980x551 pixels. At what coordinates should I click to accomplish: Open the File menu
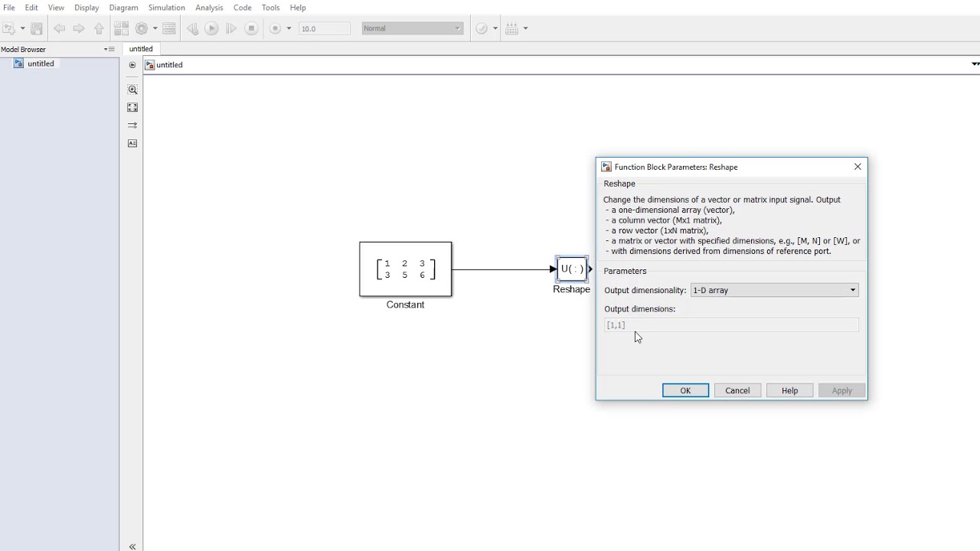click(x=9, y=8)
